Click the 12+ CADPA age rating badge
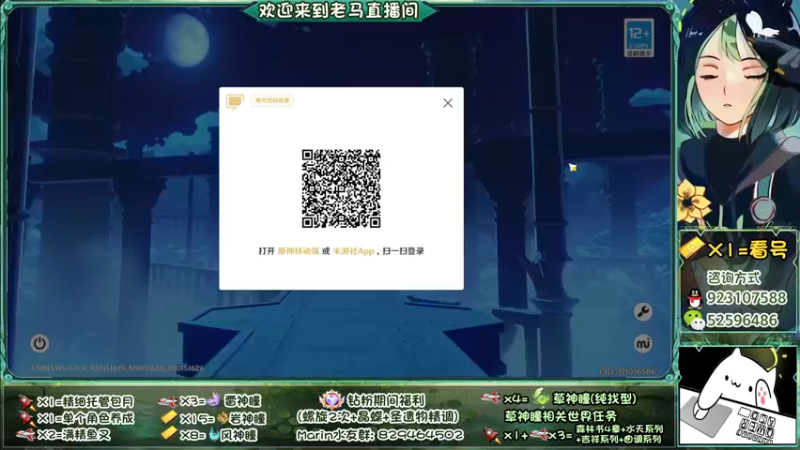 point(639,38)
